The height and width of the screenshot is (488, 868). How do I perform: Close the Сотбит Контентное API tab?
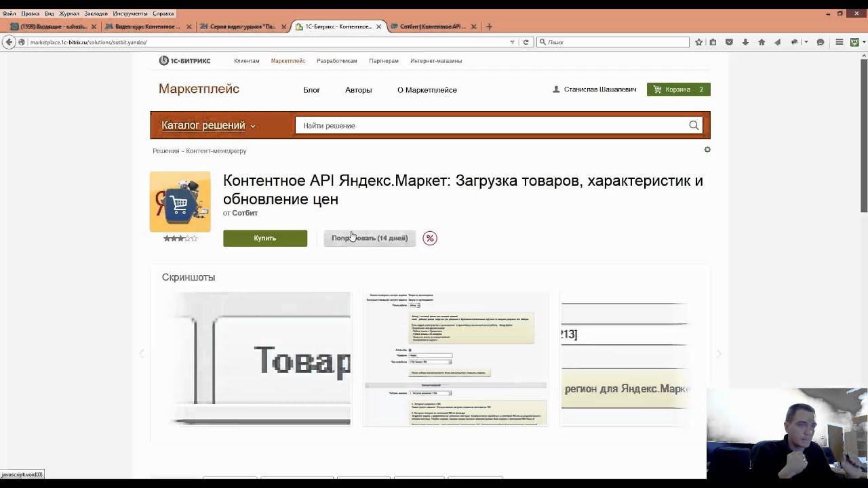click(x=474, y=26)
